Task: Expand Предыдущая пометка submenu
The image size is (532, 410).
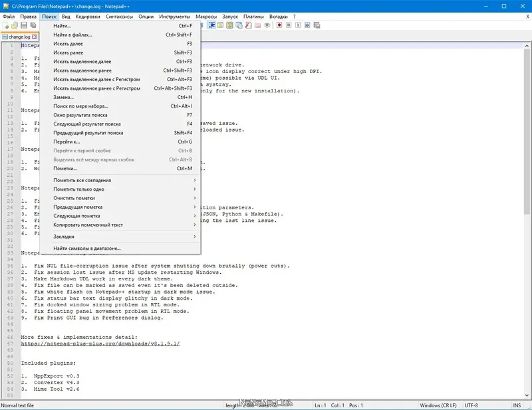Action: [120, 207]
